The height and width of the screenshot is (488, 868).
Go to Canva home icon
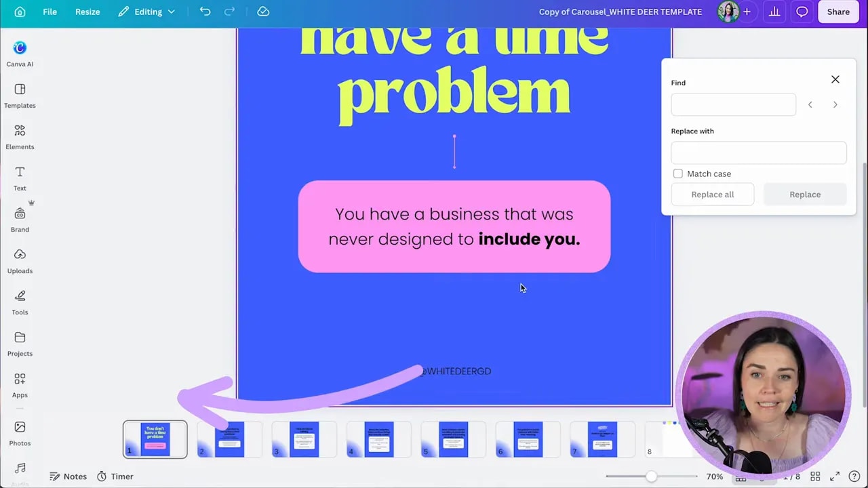tap(20, 12)
